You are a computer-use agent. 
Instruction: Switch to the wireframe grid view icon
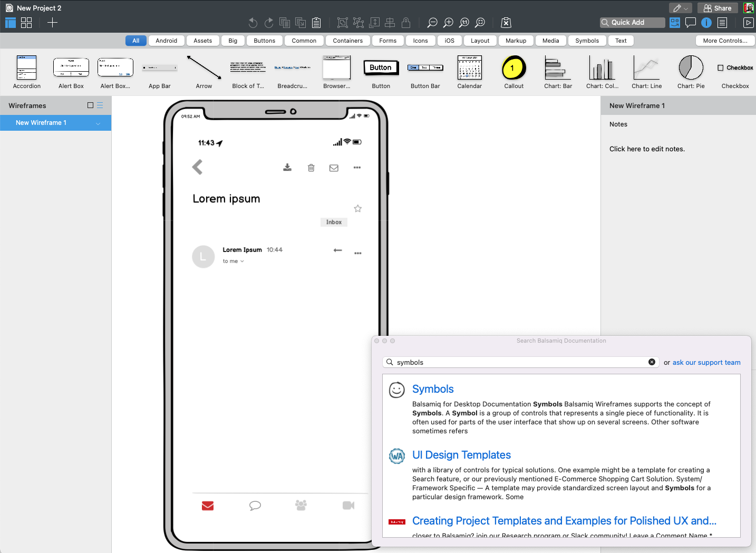click(26, 23)
